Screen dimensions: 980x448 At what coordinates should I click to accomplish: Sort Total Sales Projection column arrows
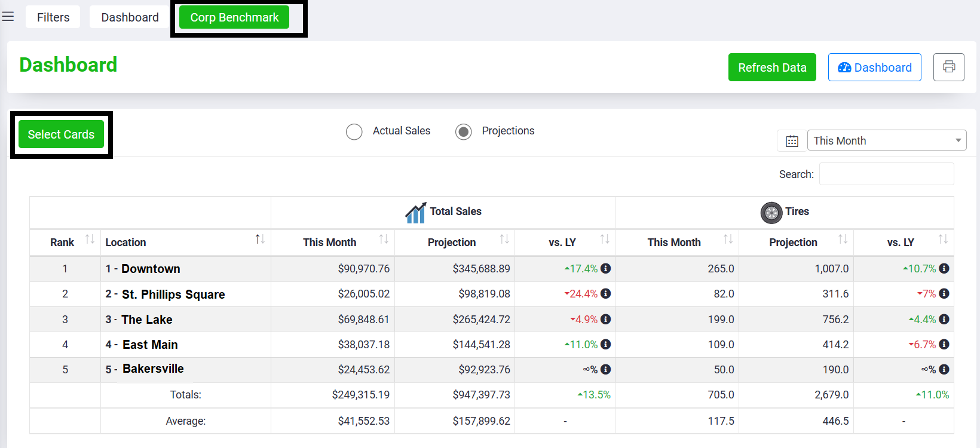504,240
